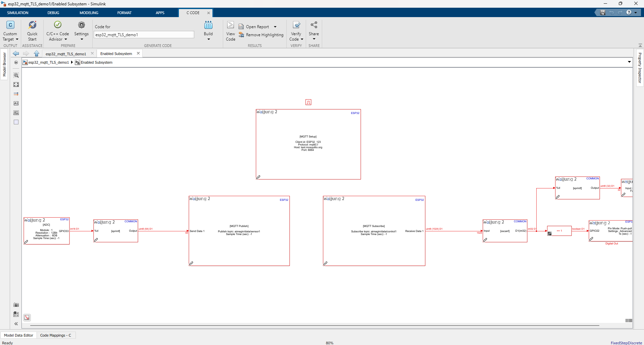This screenshot has width=644, height=345.
Task: Switch to the DEBUG tab
Action: [53, 13]
